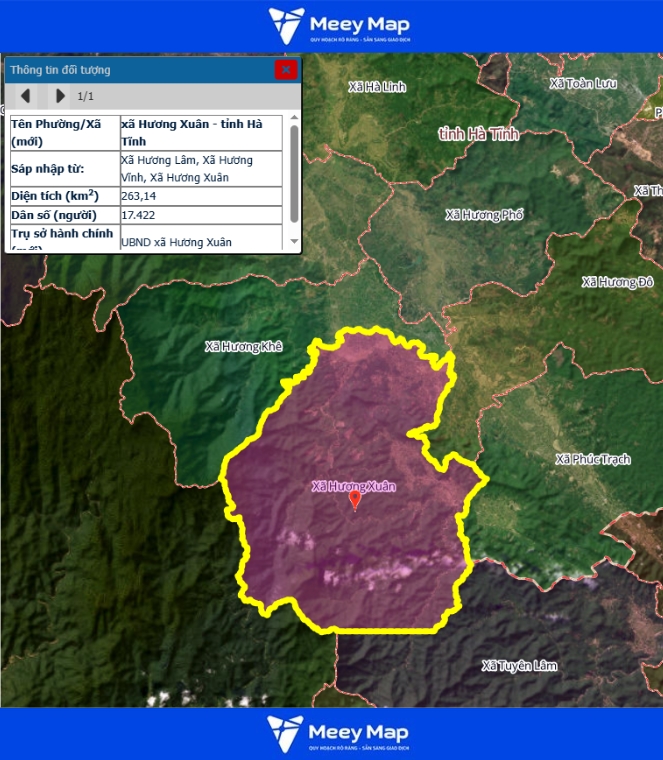Select the Xã Hương Khê map label
Screen dimensions: 663x760
[243, 347]
